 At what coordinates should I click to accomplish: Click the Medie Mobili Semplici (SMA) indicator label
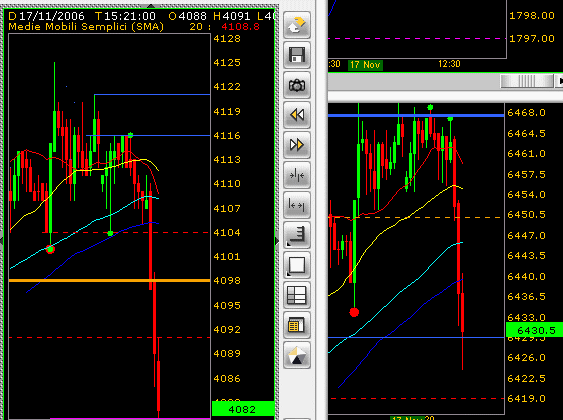(86, 27)
